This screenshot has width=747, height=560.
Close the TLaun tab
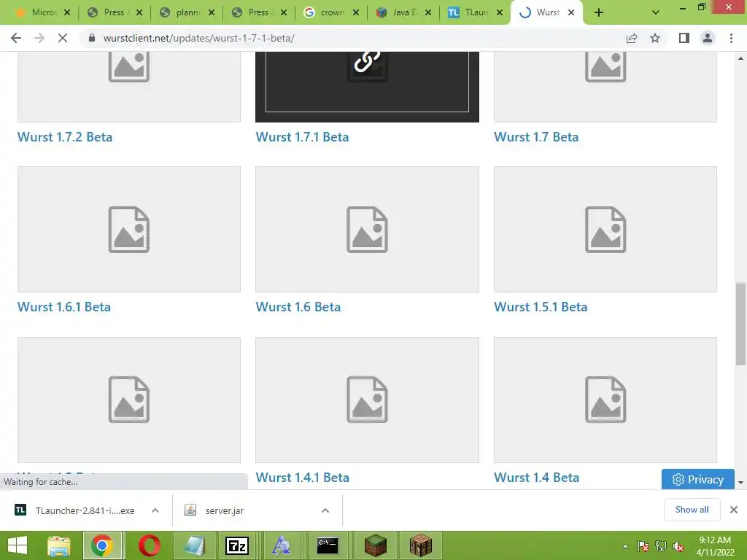coord(499,13)
